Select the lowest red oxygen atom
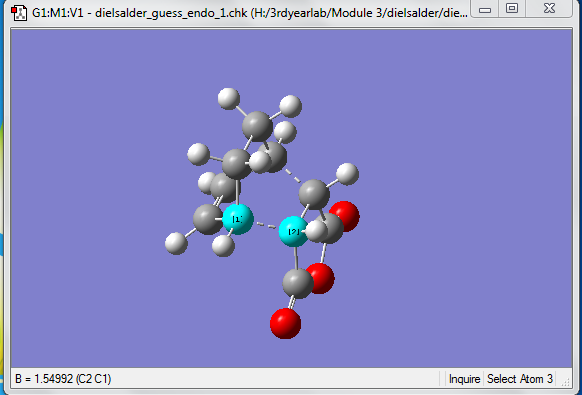This screenshot has height=395, width=582. [x=285, y=324]
